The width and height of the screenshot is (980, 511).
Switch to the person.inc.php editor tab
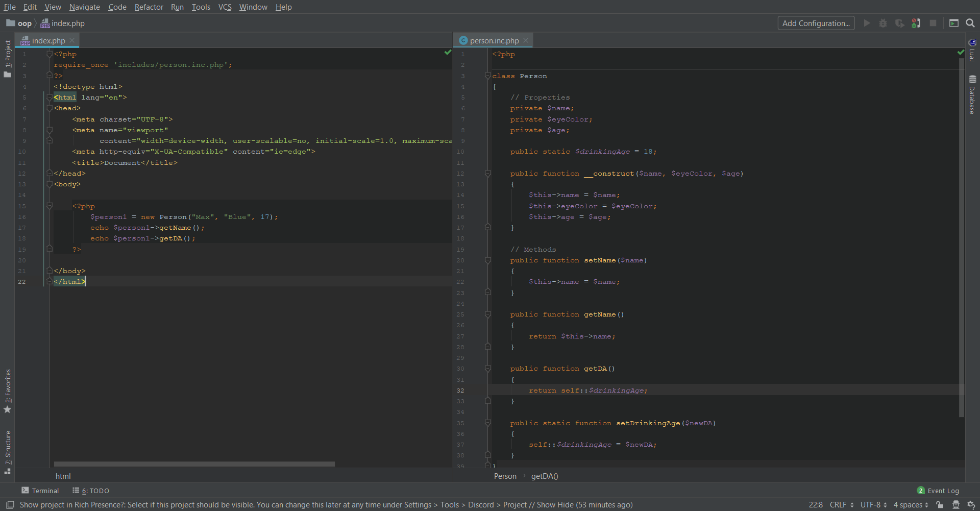494,41
